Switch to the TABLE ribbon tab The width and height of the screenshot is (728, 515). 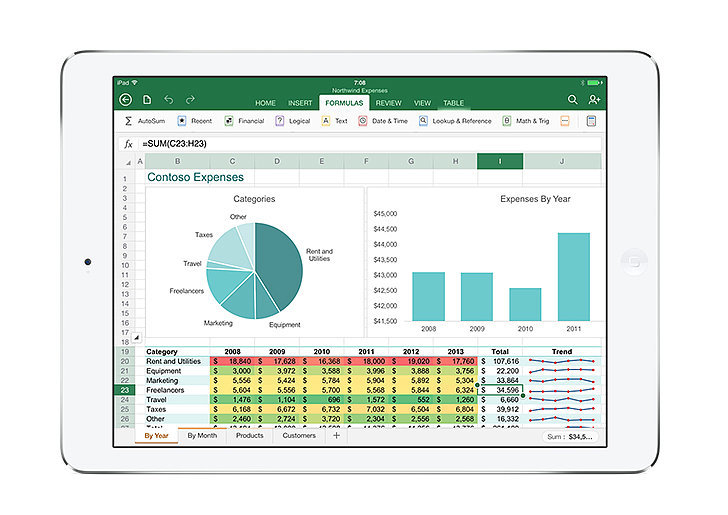tap(454, 103)
